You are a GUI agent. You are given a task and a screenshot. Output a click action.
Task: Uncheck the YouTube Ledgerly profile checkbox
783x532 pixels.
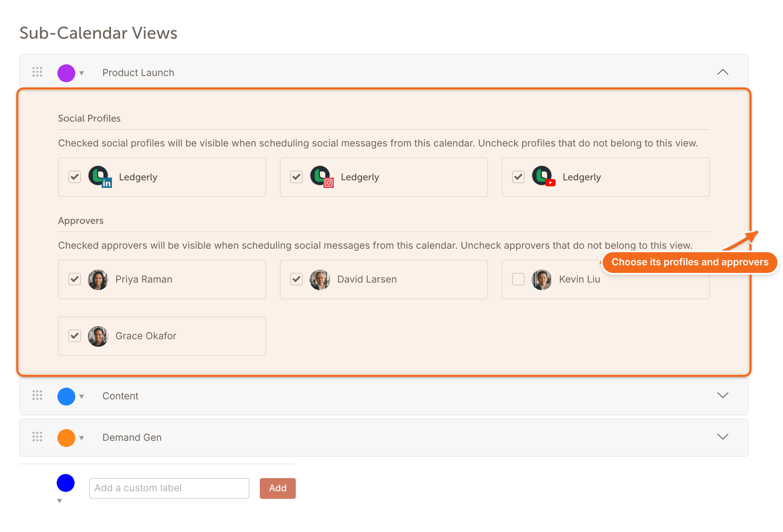[x=518, y=177]
